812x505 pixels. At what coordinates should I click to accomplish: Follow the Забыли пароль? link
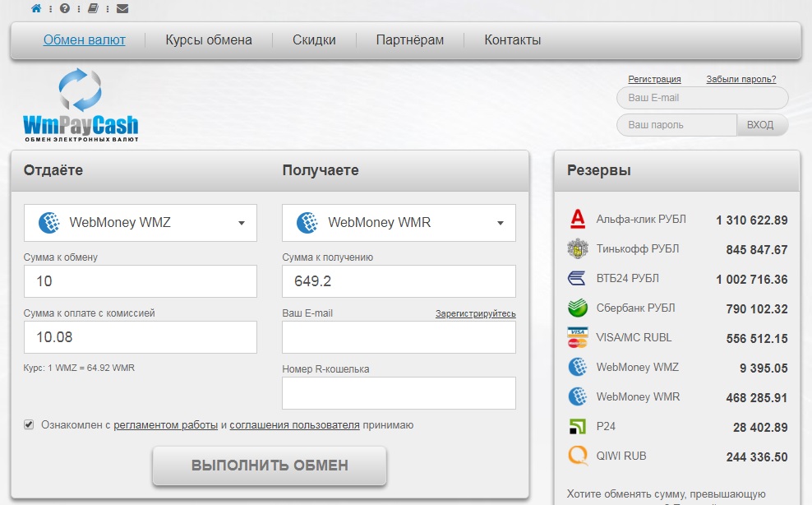pyautogui.click(x=740, y=80)
